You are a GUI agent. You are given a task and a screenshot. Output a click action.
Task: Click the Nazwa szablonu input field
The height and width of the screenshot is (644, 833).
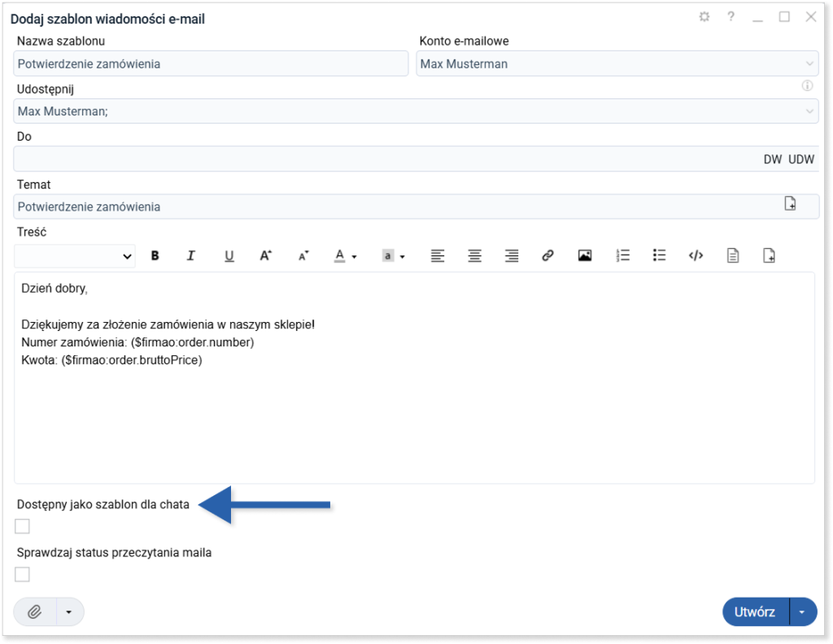211,63
